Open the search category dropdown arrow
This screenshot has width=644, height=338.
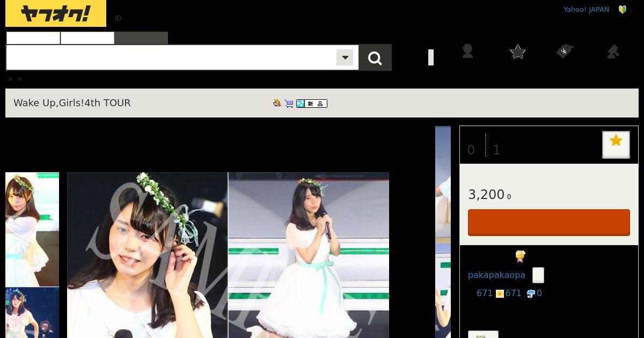pos(345,57)
